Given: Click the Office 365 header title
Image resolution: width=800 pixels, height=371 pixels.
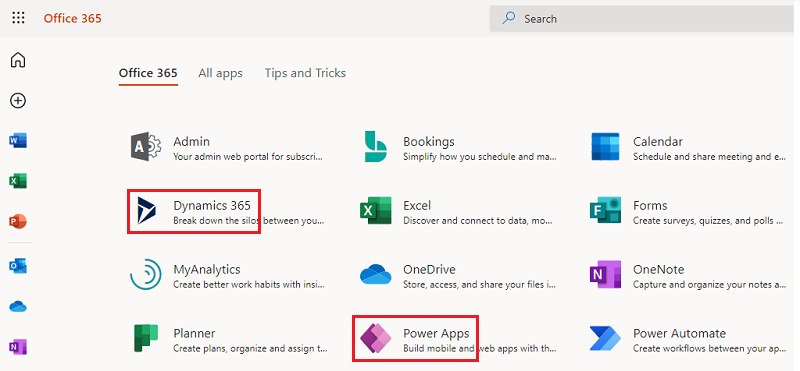Looking at the screenshot, I should 72,18.
